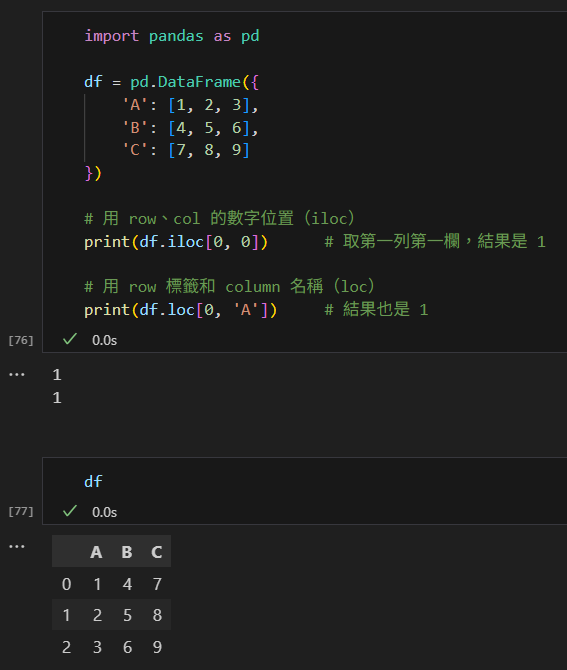Click value 1 in column A of table
The height and width of the screenshot is (670, 567).
coord(97,584)
